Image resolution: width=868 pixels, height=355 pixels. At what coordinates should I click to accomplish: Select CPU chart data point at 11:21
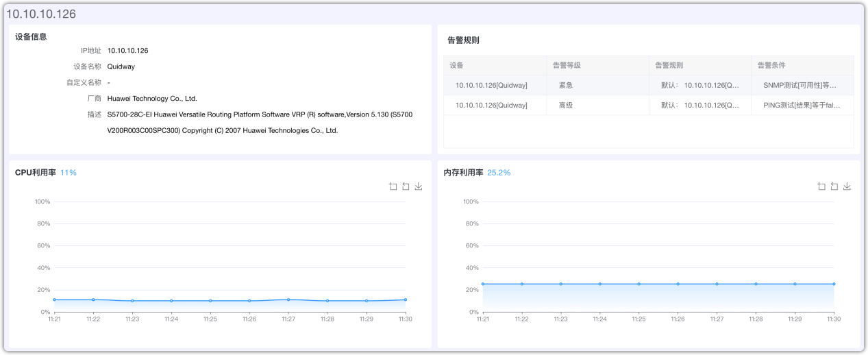pyautogui.click(x=54, y=299)
